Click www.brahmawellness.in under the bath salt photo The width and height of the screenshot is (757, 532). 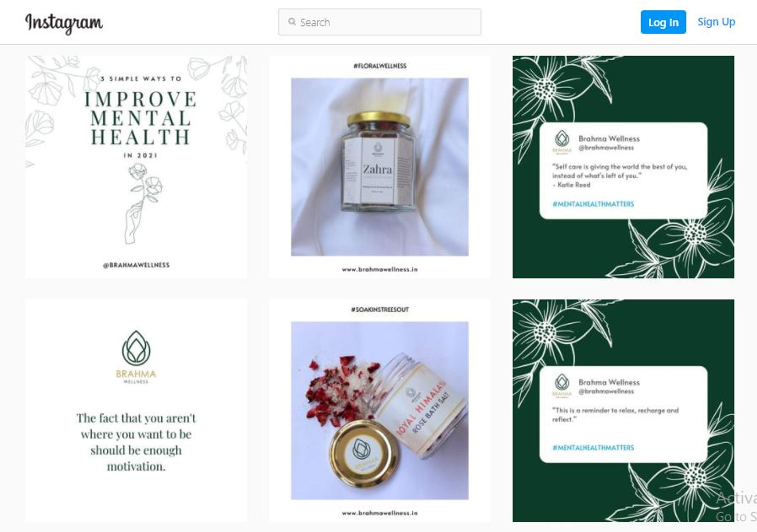coord(380,513)
